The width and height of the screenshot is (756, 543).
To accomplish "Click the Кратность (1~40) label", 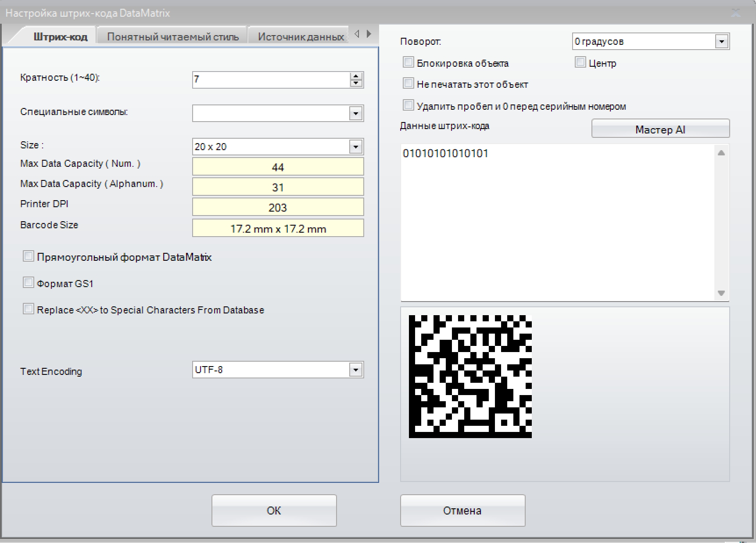I will 60,78.
